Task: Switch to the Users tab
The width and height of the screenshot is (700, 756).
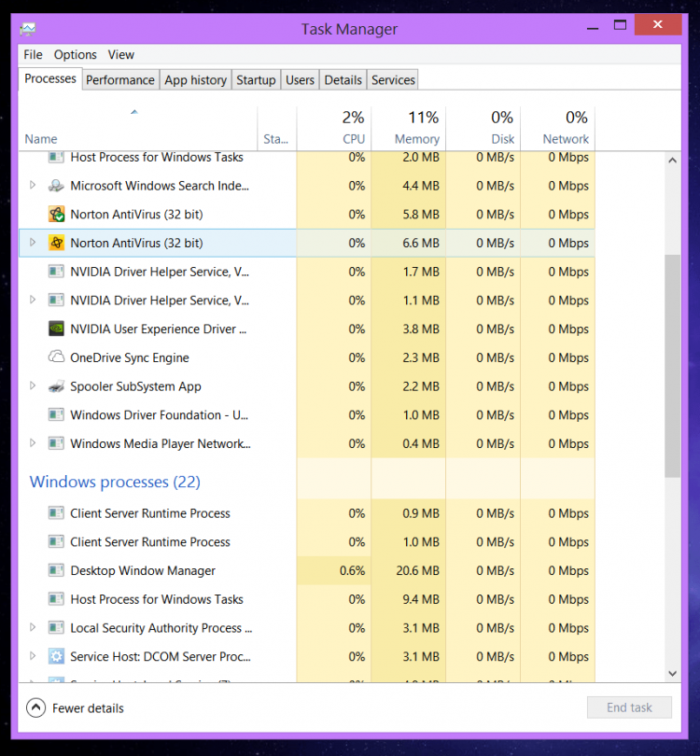Action: (x=300, y=80)
